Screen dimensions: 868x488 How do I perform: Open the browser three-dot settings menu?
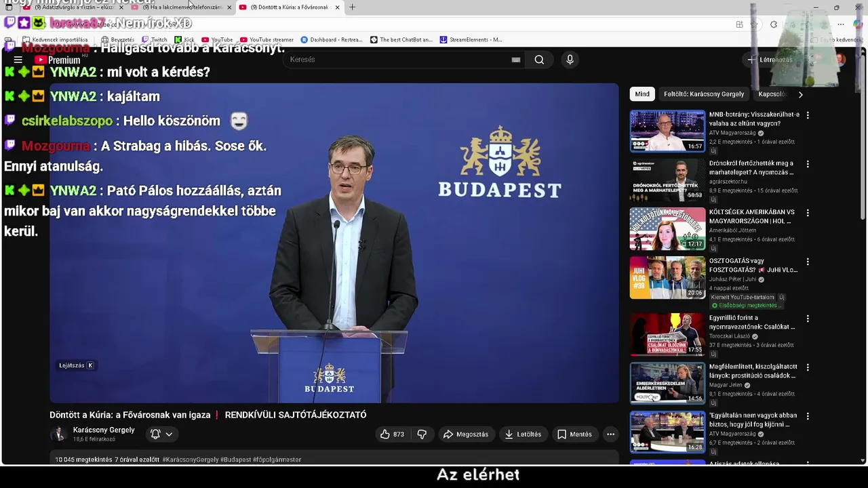click(841, 24)
